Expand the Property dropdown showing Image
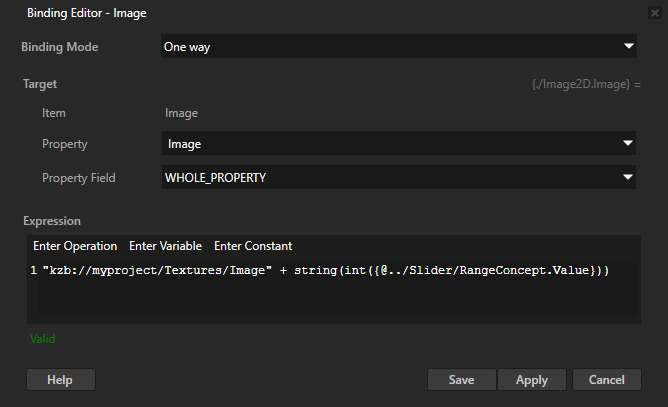This screenshot has height=407, width=668. [x=399, y=144]
